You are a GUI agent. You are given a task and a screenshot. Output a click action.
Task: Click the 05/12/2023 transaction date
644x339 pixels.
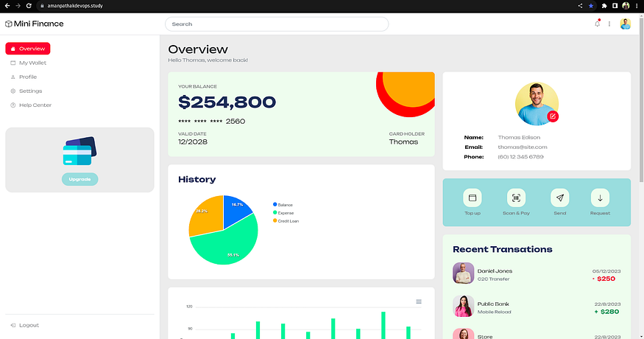[606, 271]
